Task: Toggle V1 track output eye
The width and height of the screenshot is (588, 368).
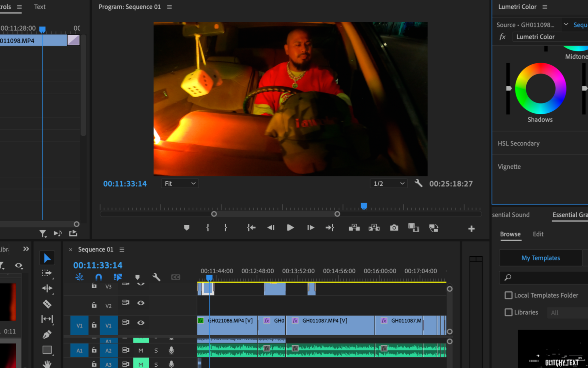Action: pos(141,323)
